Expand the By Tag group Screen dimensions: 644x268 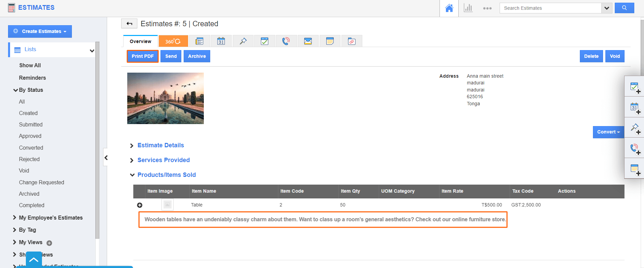coord(14,230)
